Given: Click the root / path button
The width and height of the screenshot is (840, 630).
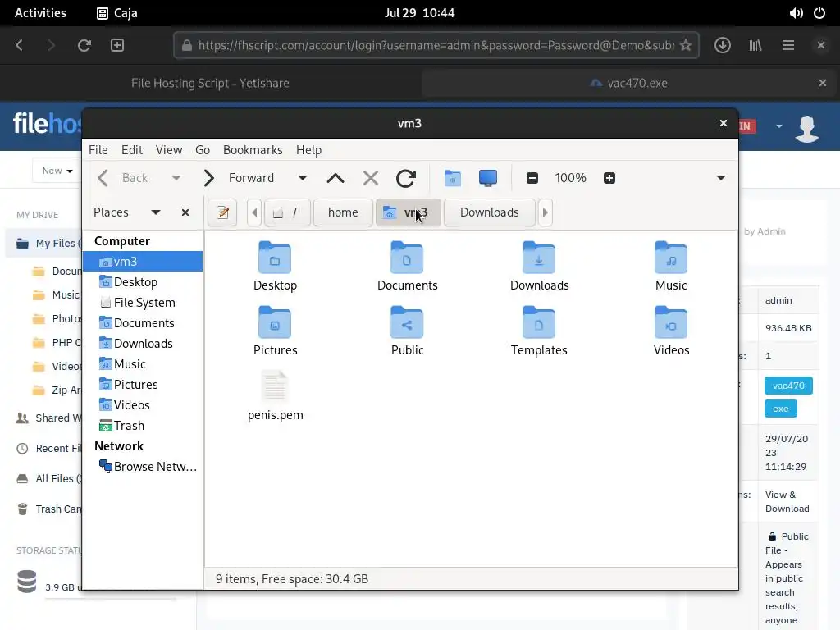Looking at the screenshot, I should coord(287,212).
